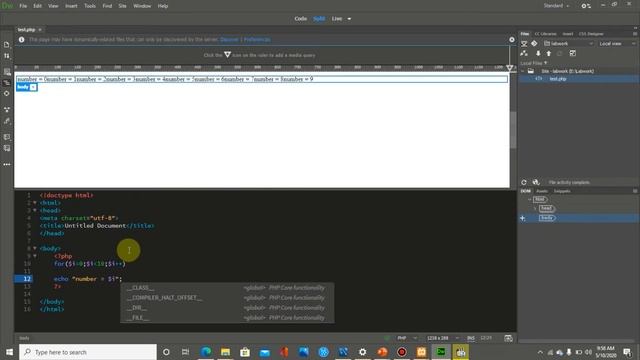
Task: Click the Discover link in info bar
Action: 229,40
